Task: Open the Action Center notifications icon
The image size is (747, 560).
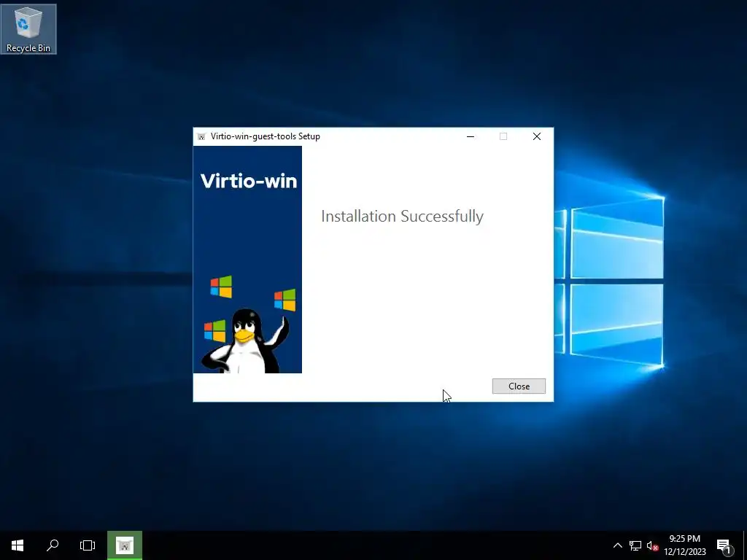Action: (x=724, y=545)
